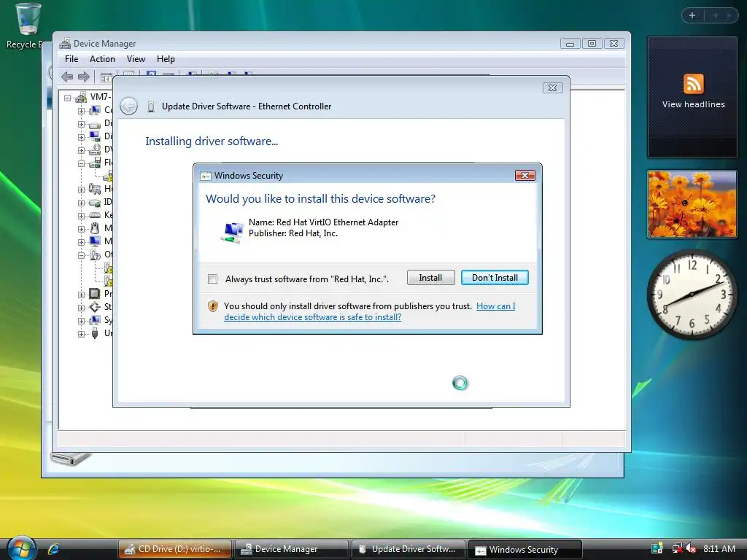
Task: Open the File menu
Action: (x=71, y=59)
